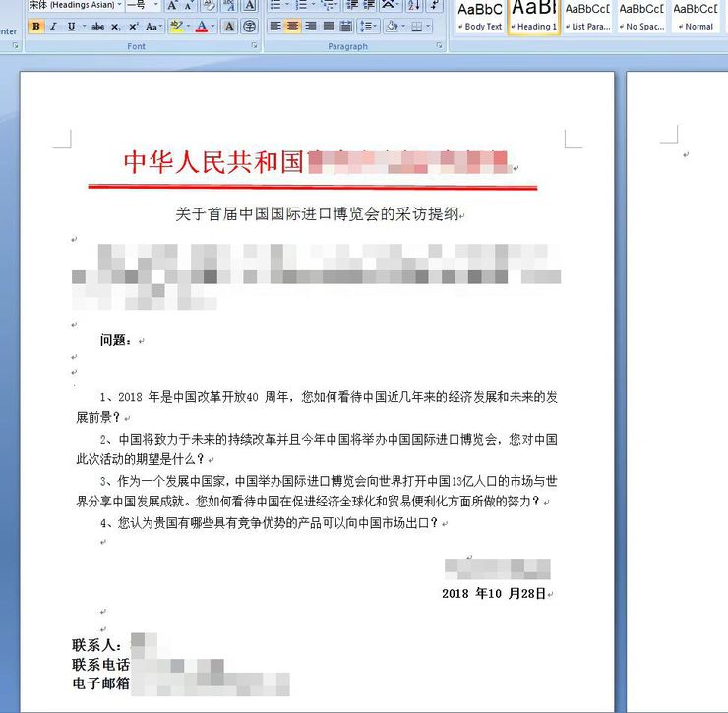Expand the font color dropdown arrow
This screenshot has width=728, height=713.
tap(214, 27)
